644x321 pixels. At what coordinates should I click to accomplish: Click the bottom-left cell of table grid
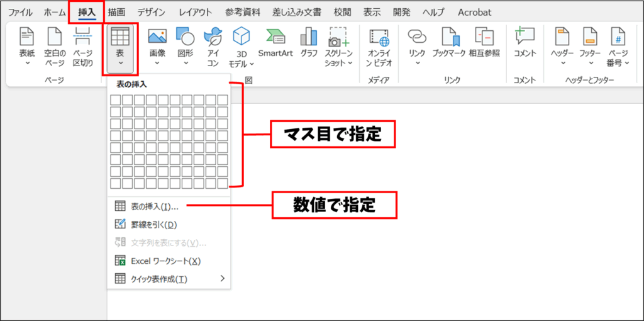pyautogui.click(x=116, y=183)
